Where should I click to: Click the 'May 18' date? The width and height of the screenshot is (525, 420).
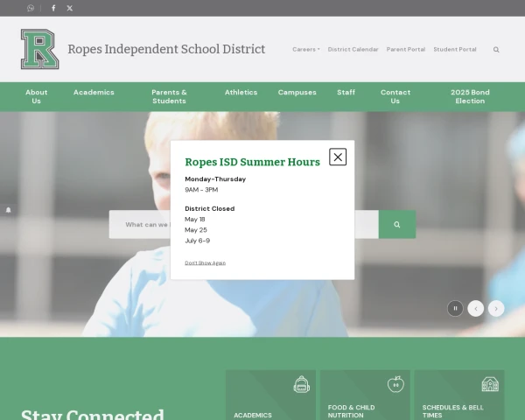(x=195, y=220)
